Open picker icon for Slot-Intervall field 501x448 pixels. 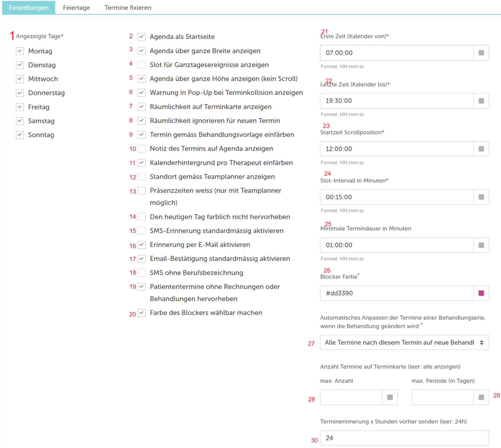[481, 197]
